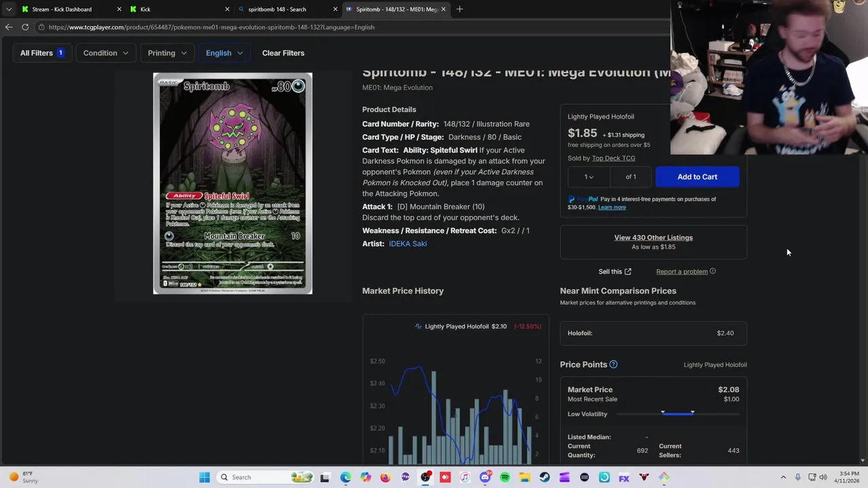Open the volume tray icon
The height and width of the screenshot is (488, 868).
(x=823, y=477)
